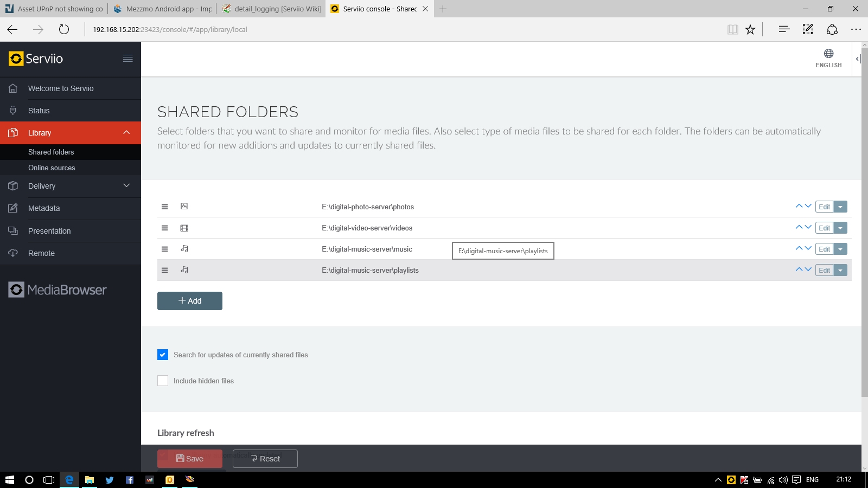Open the Online sources page

[x=52, y=168]
